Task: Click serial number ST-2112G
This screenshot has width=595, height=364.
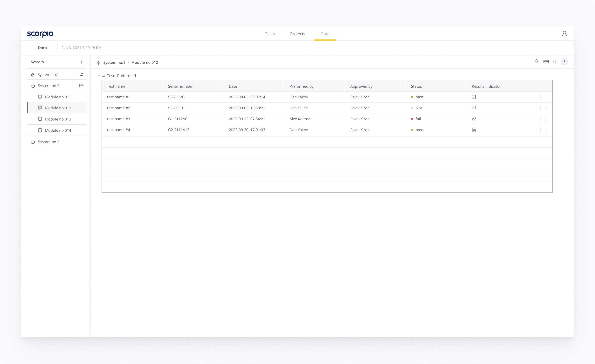Action: click(x=176, y=97)
